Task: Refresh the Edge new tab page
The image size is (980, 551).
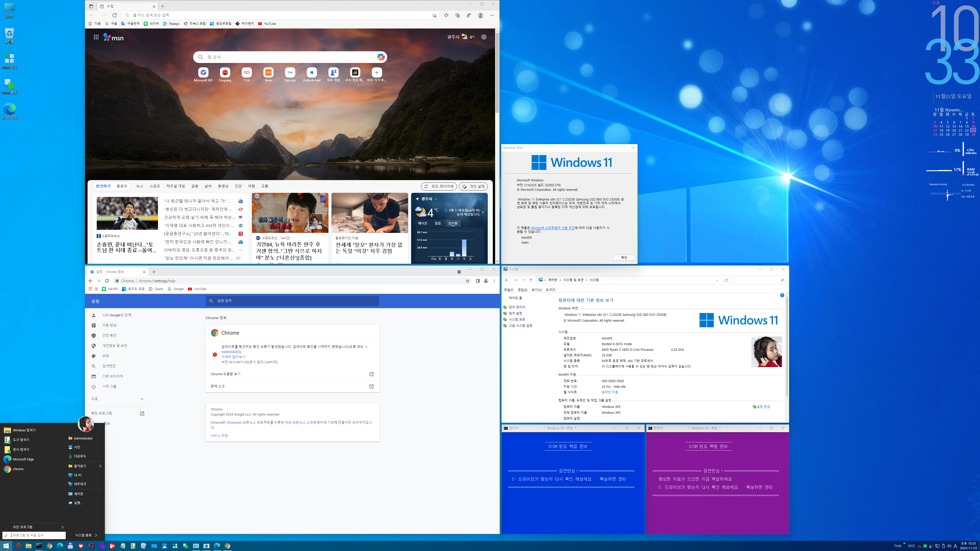Action: 115,15
